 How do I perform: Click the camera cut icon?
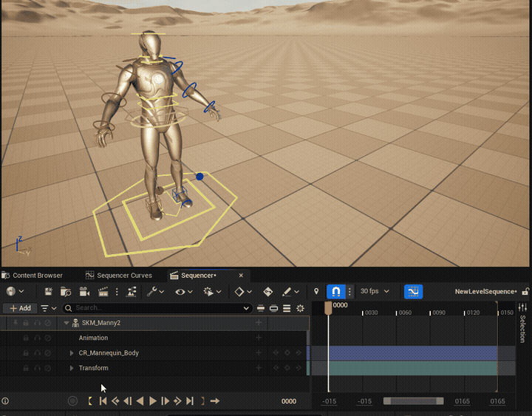[x=84, y=292]
